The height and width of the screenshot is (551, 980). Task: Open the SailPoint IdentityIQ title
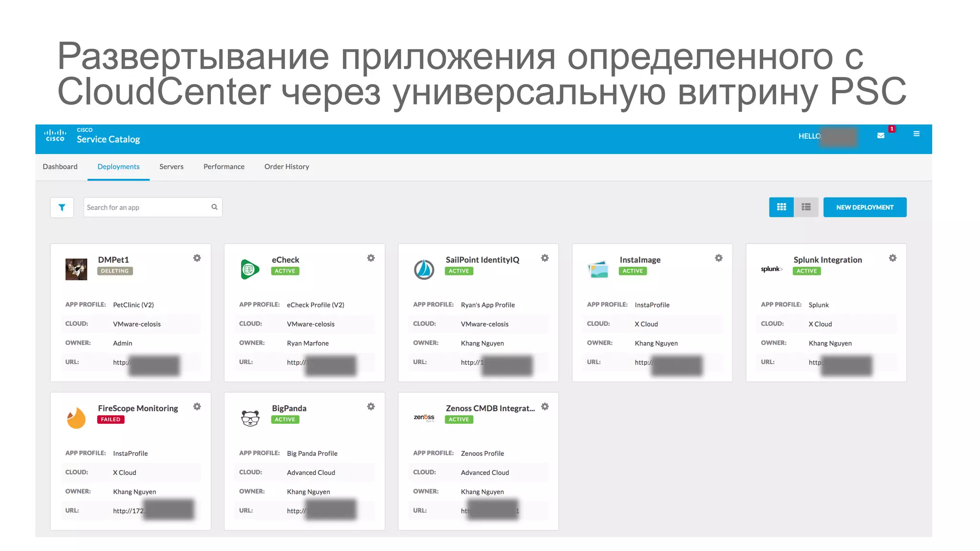[482, 260]
